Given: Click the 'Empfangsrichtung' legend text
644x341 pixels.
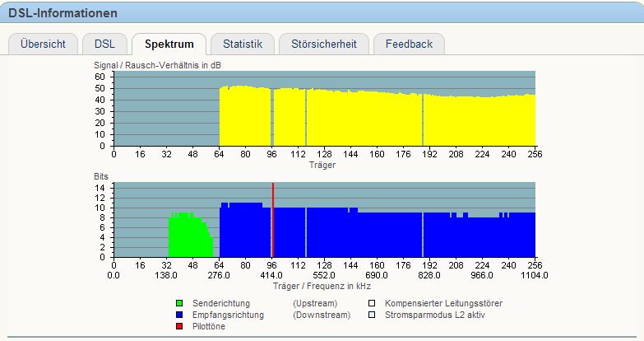Looking at the screenshot, I should (228, 315).
